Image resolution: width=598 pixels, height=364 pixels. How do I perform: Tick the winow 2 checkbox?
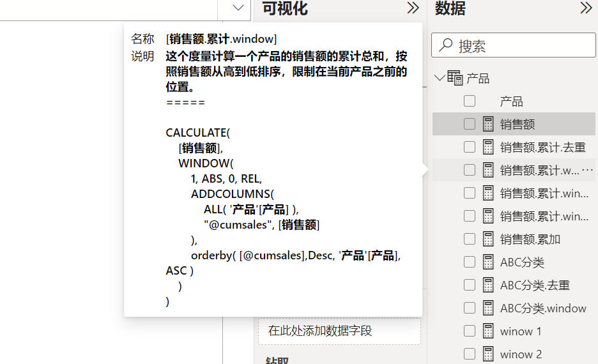(x=470, y=354)
